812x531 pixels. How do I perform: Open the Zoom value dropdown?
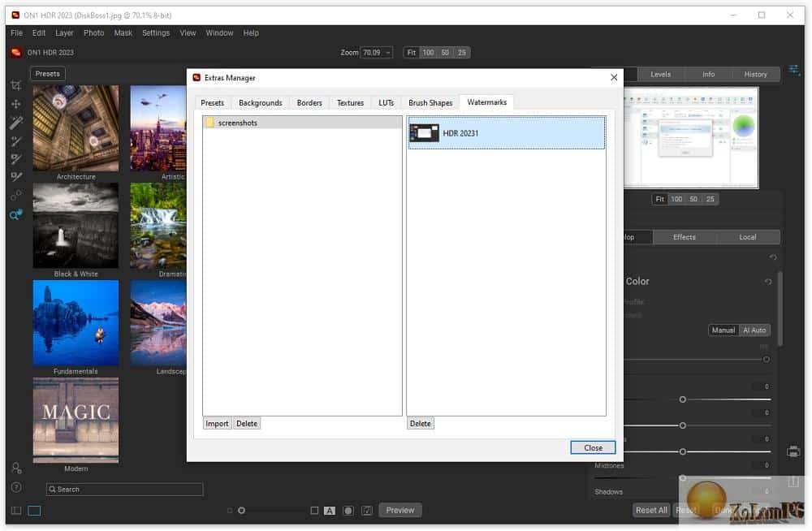[x=388, y=53]
